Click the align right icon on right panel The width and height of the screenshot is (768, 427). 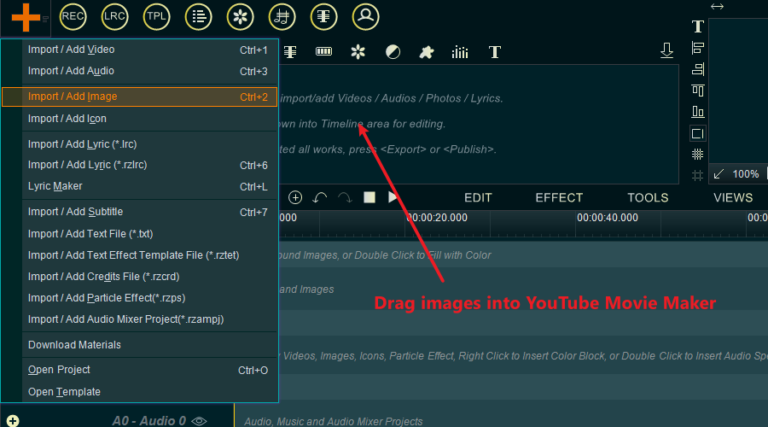click(697, 69)
